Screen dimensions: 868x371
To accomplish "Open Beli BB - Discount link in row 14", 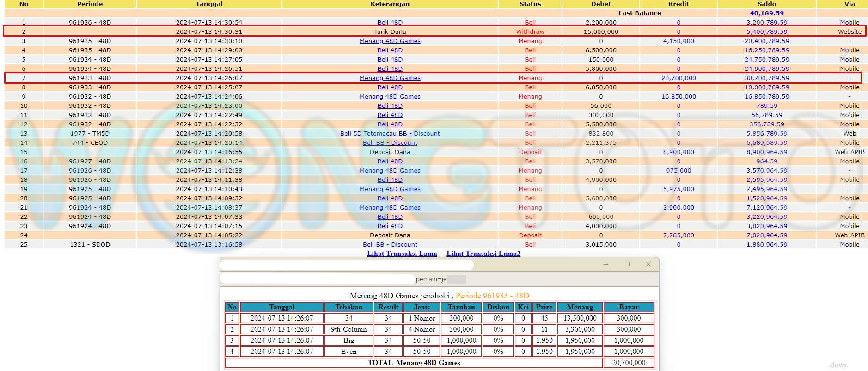I will click(390, 143).
